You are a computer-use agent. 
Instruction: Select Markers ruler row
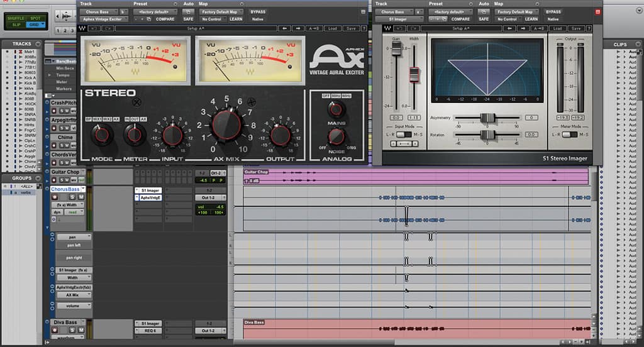pos(63,89)
